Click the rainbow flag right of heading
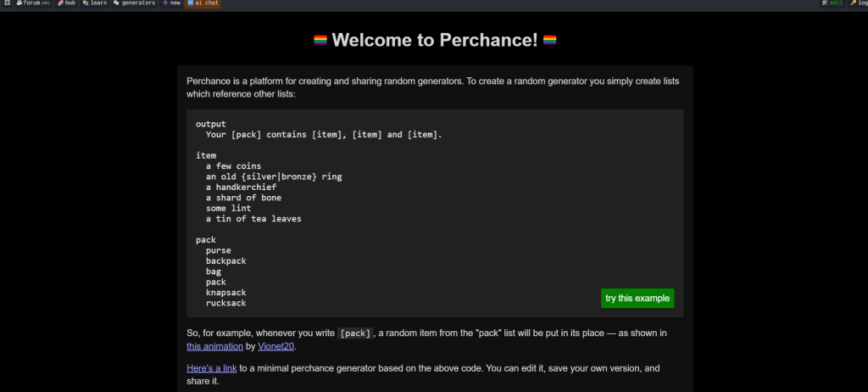 pyautogui.click(x=549, y=40)
